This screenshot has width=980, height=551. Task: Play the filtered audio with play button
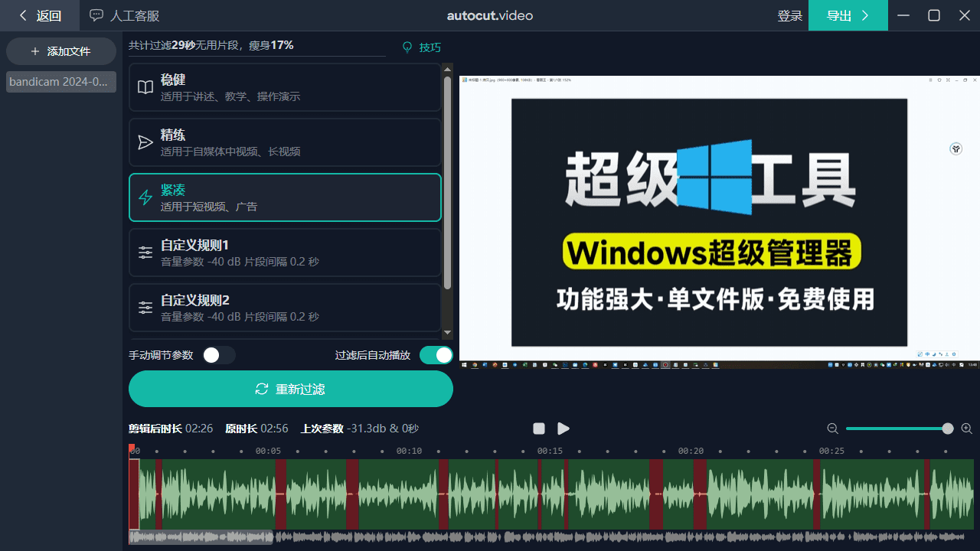pos(563,429)
